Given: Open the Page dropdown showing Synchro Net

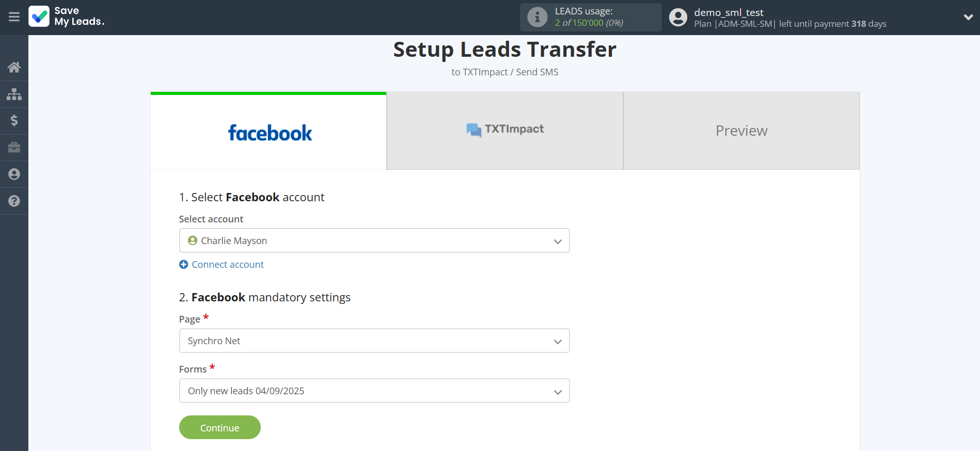Looking at the screenshot, I should coord(374,341).
